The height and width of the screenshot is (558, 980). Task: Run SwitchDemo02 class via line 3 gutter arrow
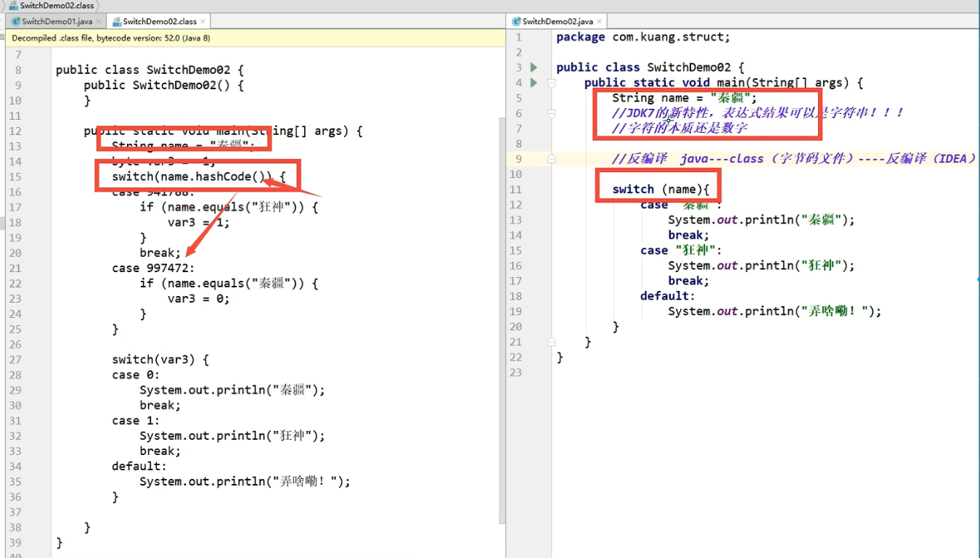pos(534,67)
